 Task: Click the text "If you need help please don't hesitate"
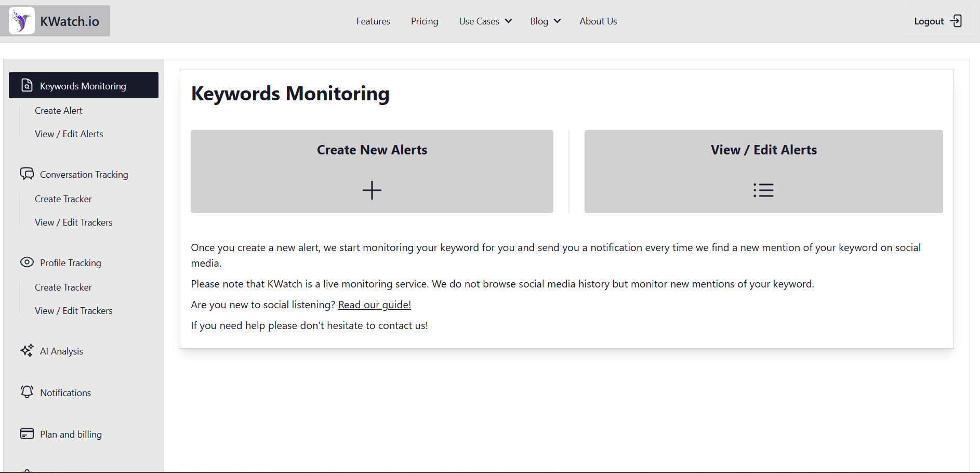point(277,325)
